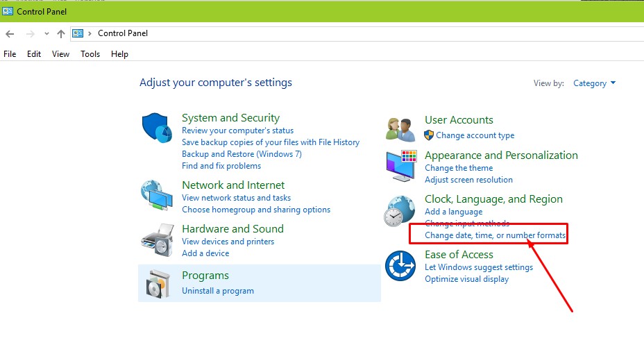Click the Clock, Language, and Region globe-clock icon

[399, 211]
